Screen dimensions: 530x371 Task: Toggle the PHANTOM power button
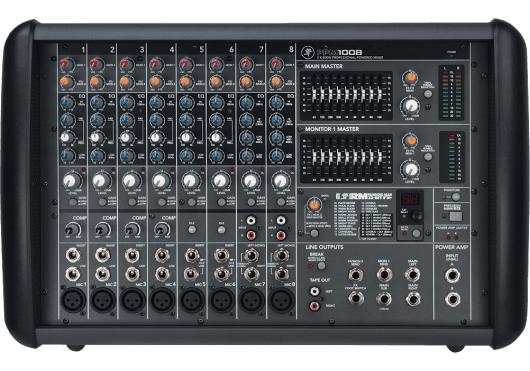pos(456,197)
